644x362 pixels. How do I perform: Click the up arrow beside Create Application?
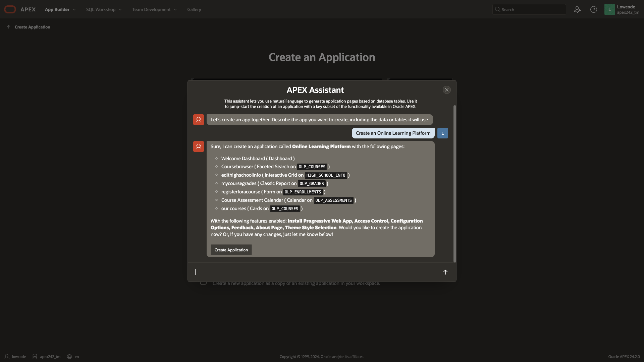click(x=9, y=27)
